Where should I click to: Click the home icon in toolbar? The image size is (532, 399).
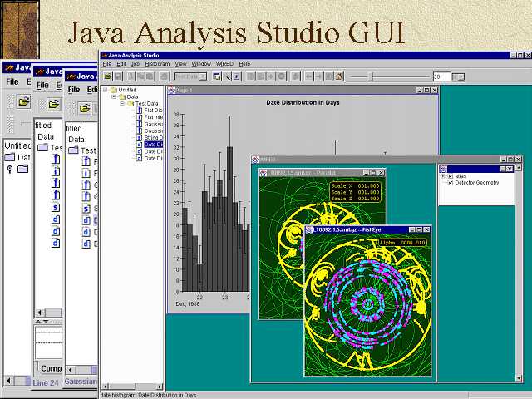338,76
